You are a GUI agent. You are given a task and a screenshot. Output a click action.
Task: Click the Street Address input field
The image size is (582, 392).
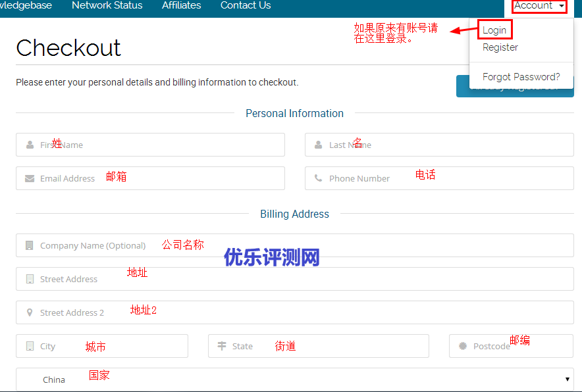[295, 279]
